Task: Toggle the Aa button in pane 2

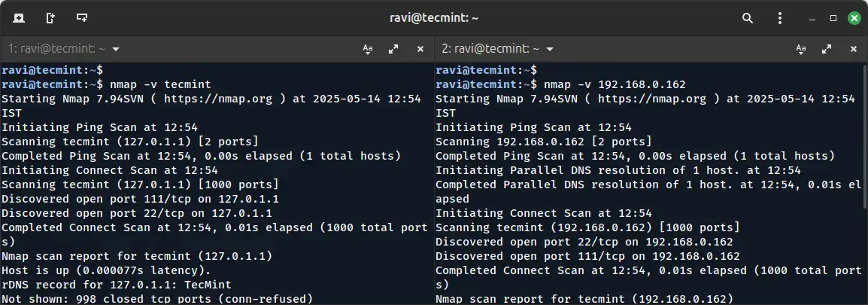Action: tap(802, 49)
